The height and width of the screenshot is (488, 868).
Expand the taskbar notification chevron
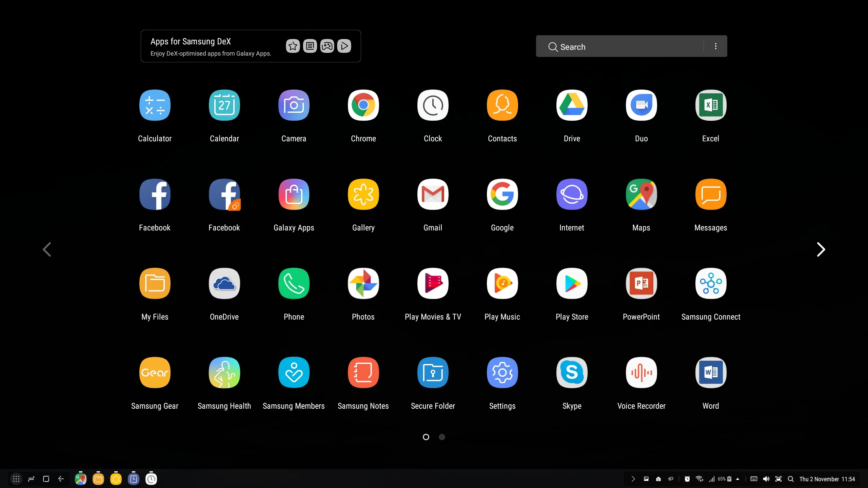pos(633,479)
